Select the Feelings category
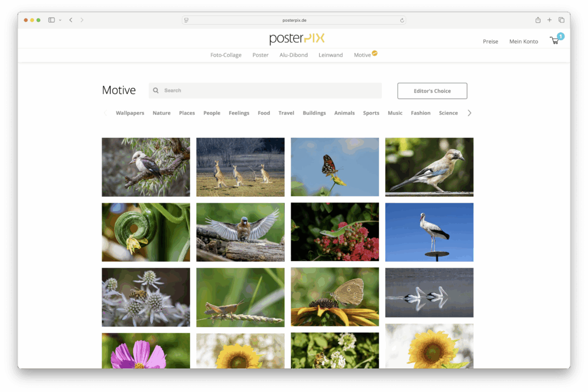 click(239, 113)
